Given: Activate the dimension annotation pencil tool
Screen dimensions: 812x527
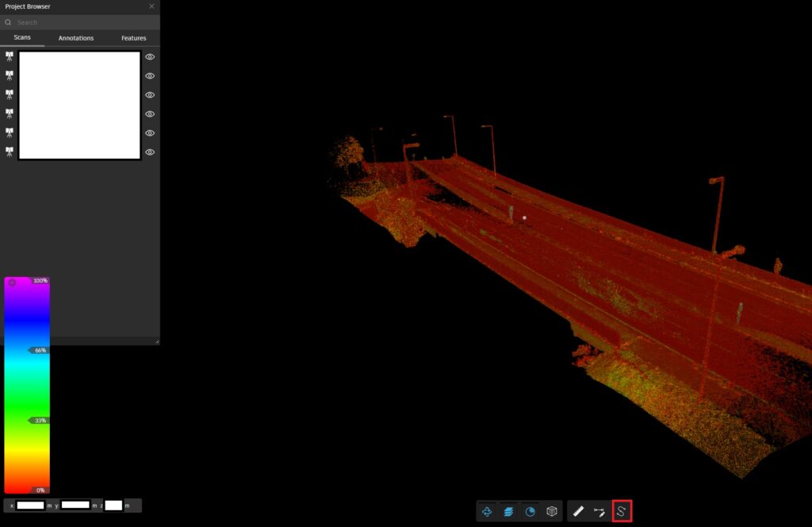Looking at the screenshot, I should (x=599, y=512).
